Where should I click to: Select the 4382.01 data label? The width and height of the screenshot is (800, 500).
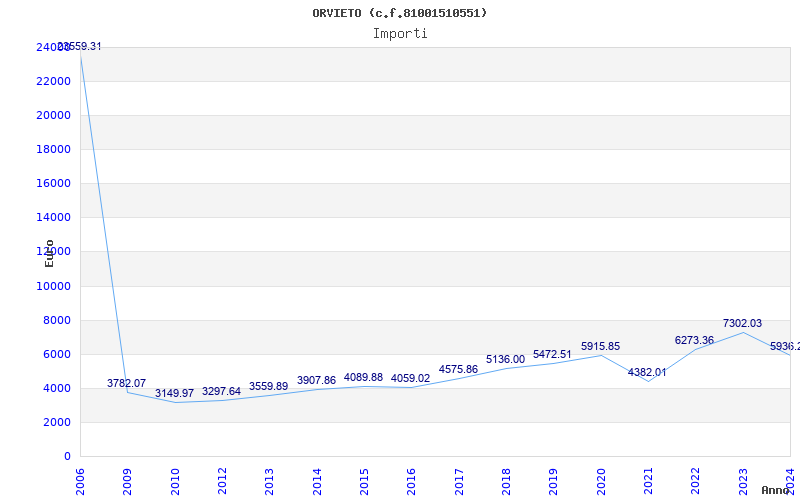click(x=647, y=372)
